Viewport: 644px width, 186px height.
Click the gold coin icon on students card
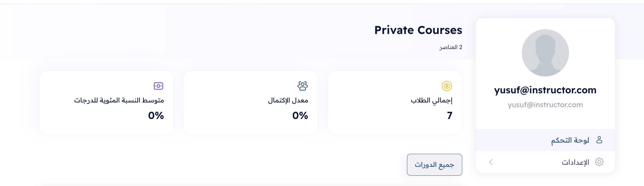[447, 86]
